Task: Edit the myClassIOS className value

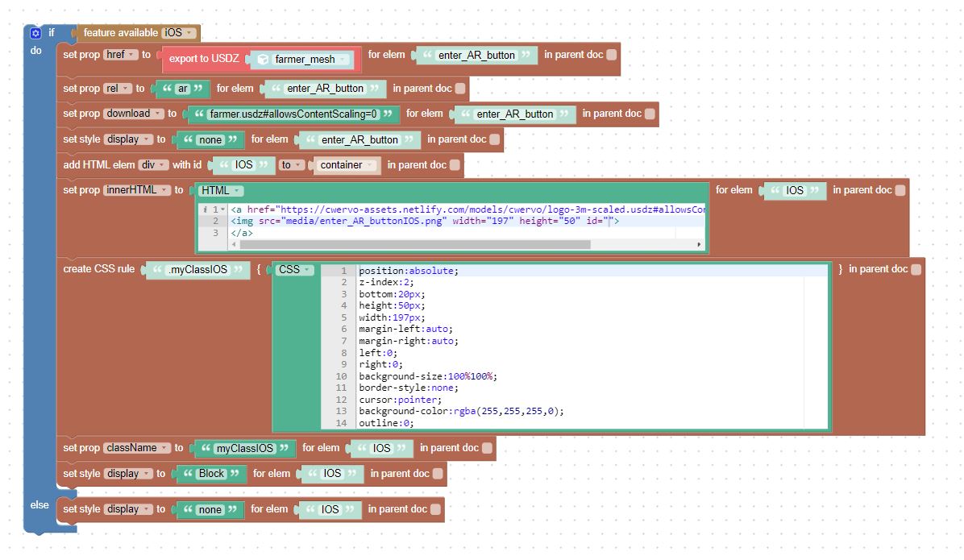Action: 245,448
